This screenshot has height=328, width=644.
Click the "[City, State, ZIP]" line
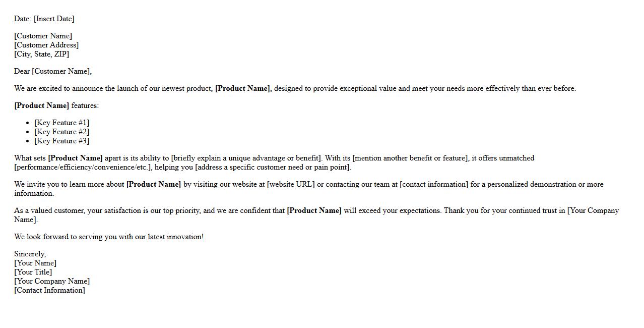(x=41, y=54)
